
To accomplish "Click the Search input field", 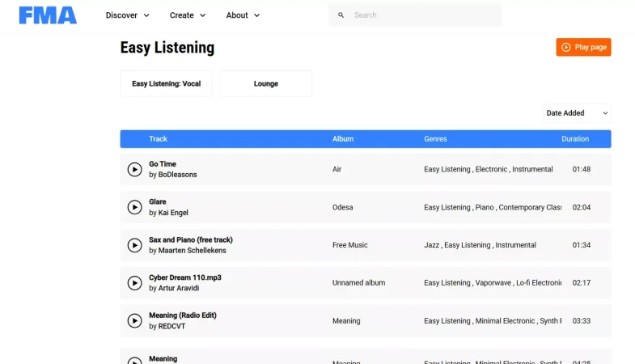I will 425,15.
